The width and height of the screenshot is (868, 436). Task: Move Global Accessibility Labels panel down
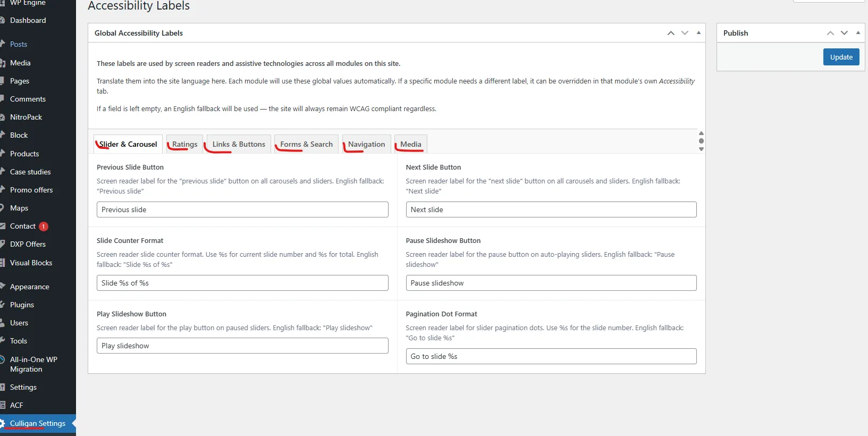(685, 33)
